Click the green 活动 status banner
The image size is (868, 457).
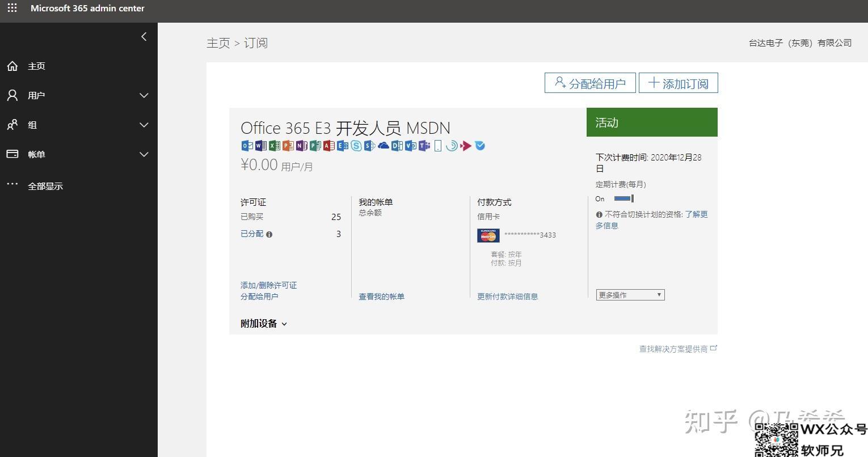[x=652, y=122]
